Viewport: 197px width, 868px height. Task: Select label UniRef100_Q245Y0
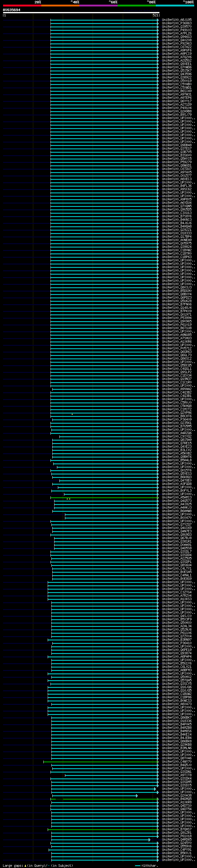coord(177,843)
